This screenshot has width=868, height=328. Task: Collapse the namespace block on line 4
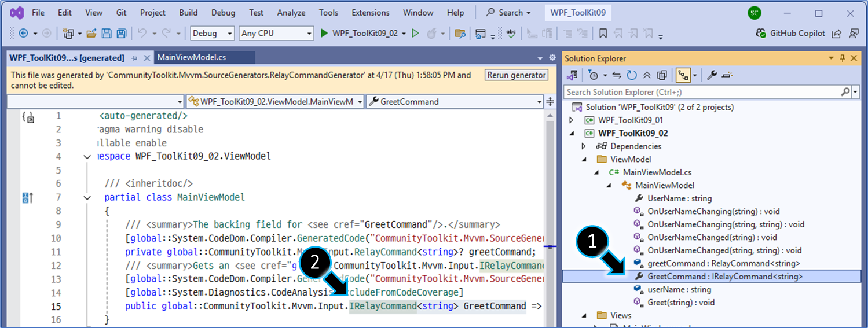point(87,157)
